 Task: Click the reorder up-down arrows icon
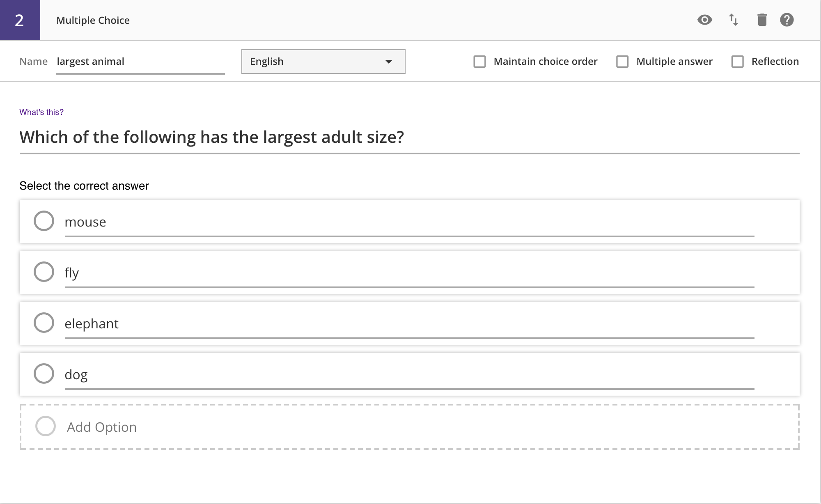734,20
